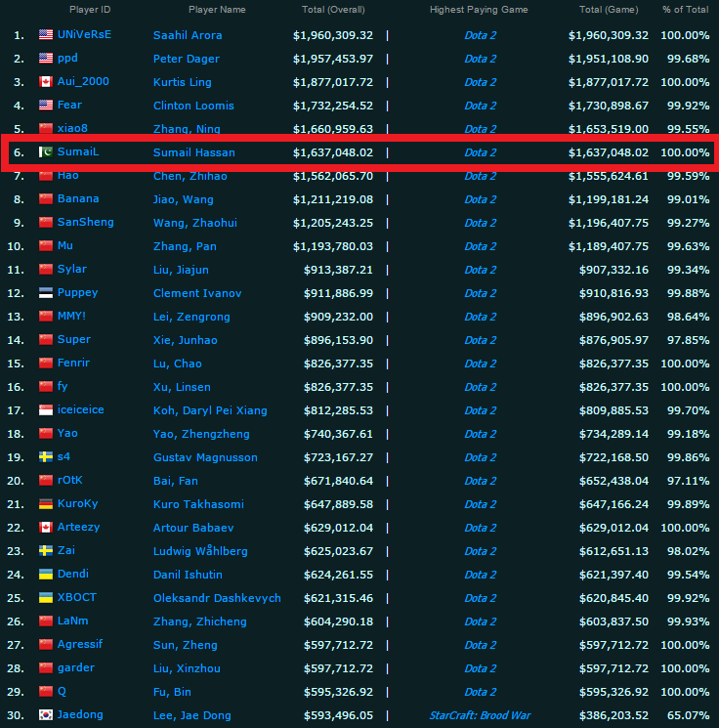The image size is (719, 728).
Task: Open player name link Sumail Hassan
Action: (194, 152)
